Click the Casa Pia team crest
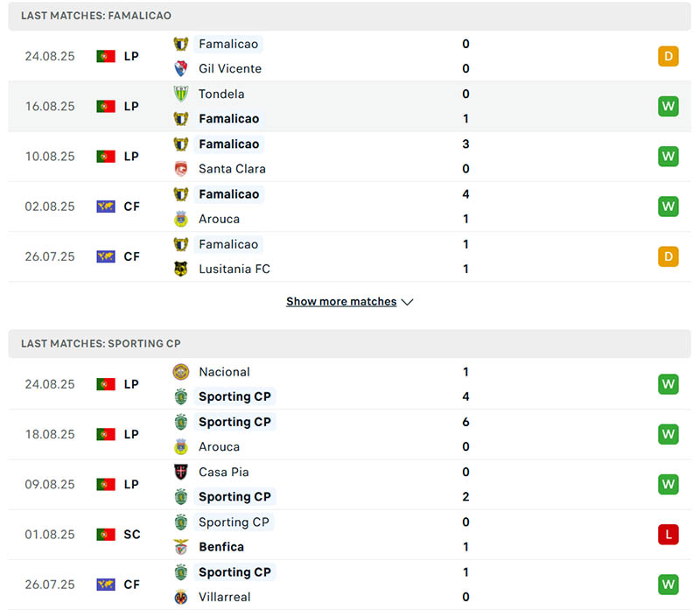This screenshot has height=610, width=700. [181, 472]
